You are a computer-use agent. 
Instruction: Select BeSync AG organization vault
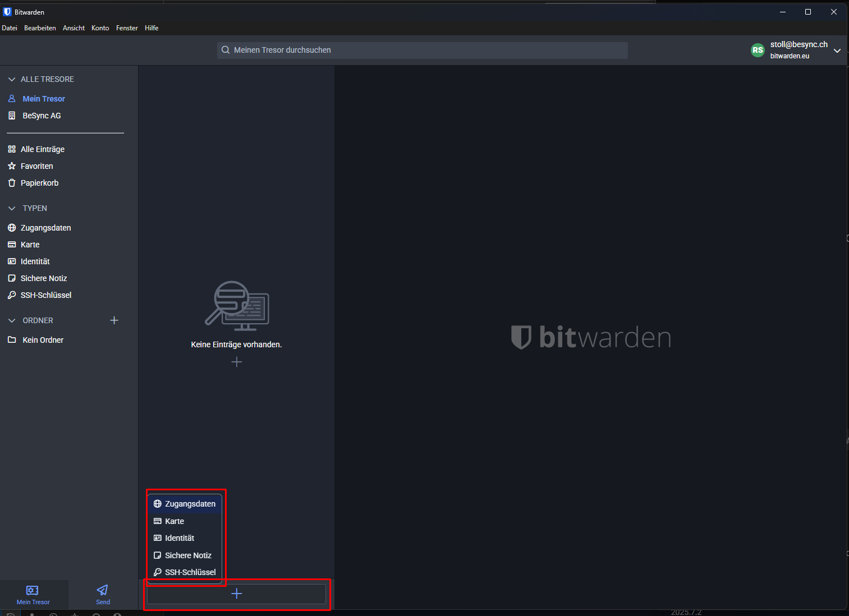click(x=42, y=116)
